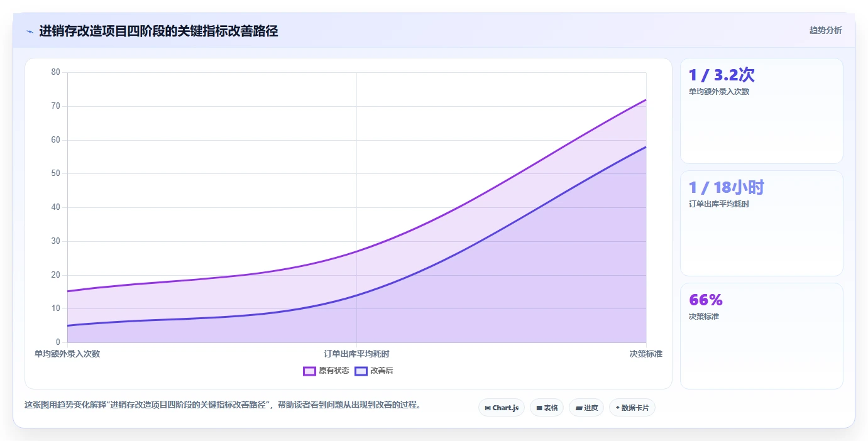Click the y-axis value 10
This screenshot has height=441, width=868.
point(56,308)
